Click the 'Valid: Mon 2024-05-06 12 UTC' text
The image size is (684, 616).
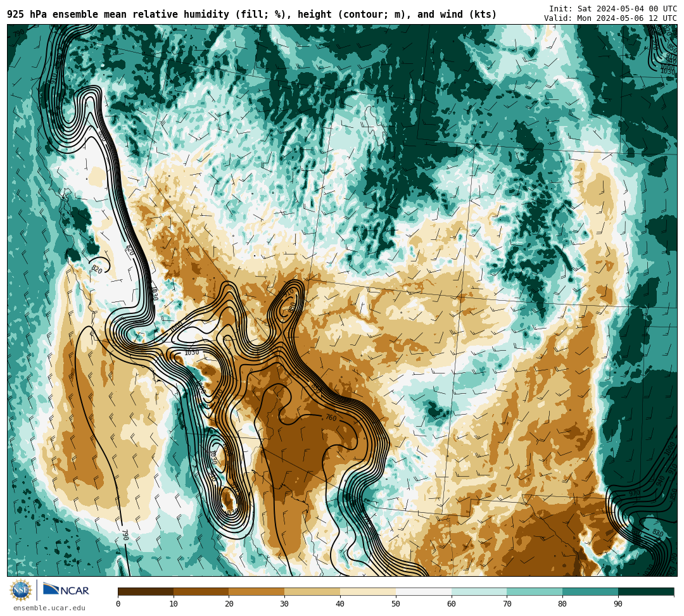(x=611, y=18)
